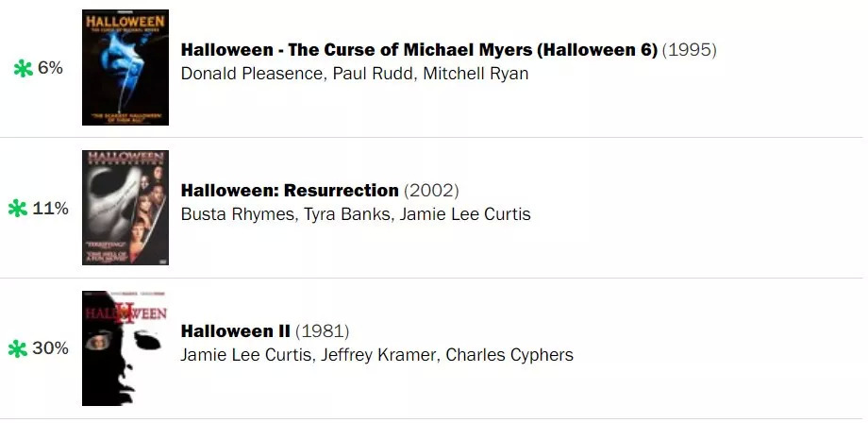The height and width of the screenshot is (423, 868).
Task: Select cast member Busta Rhymes
Action: pyautogui.click(x=238, y=214)
